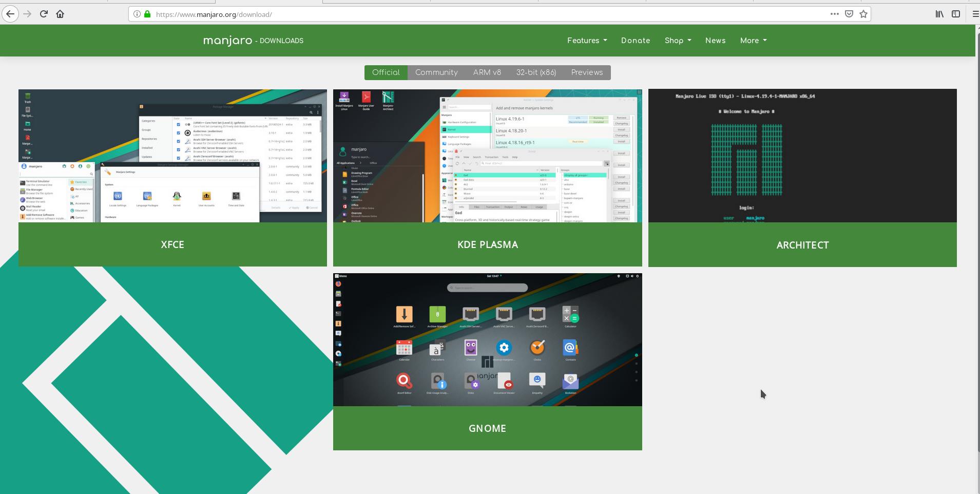980x494 pixels.
Task: Toggle the sidebar view icon
Action: point(956,14)
